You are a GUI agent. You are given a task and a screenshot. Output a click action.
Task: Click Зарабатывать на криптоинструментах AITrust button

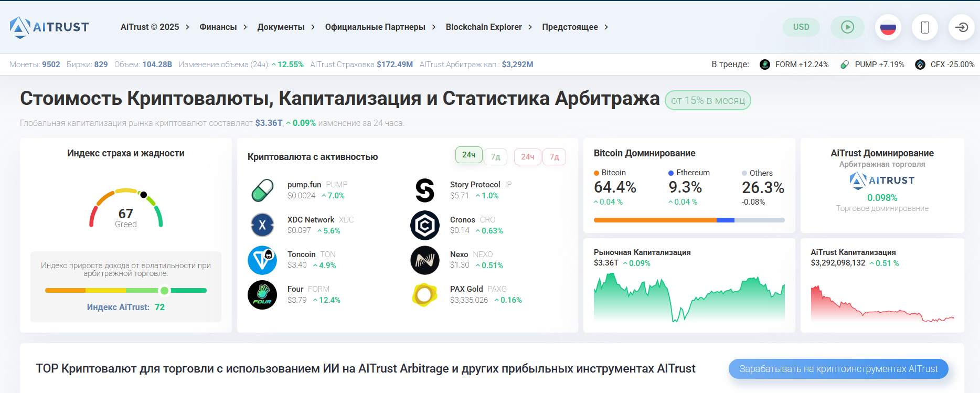[838, 369]
